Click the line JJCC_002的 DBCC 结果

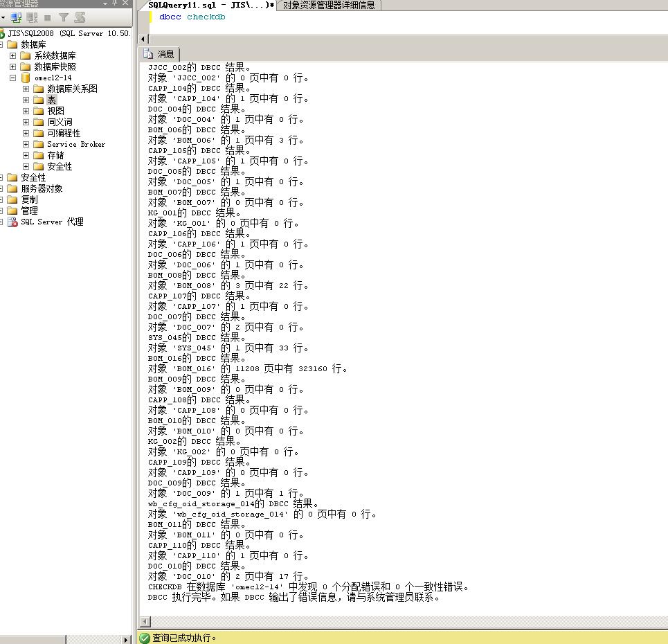click(199, 67)
